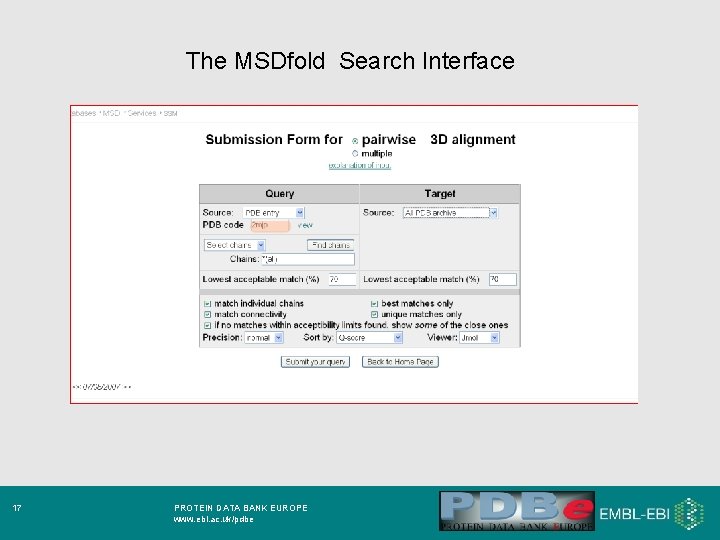Toggle unique matches only checkbox
This screenshot has height=540, width=720.
[374, 315]
